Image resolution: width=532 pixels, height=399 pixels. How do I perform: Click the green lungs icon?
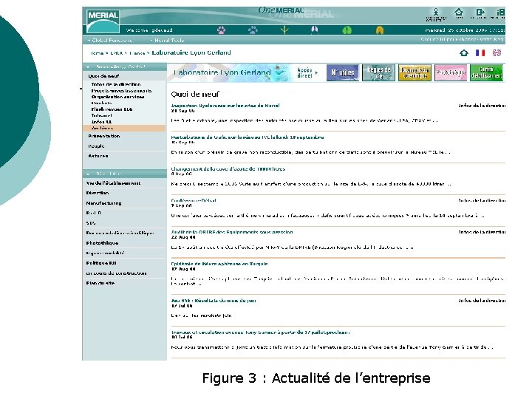click(347, 30)
